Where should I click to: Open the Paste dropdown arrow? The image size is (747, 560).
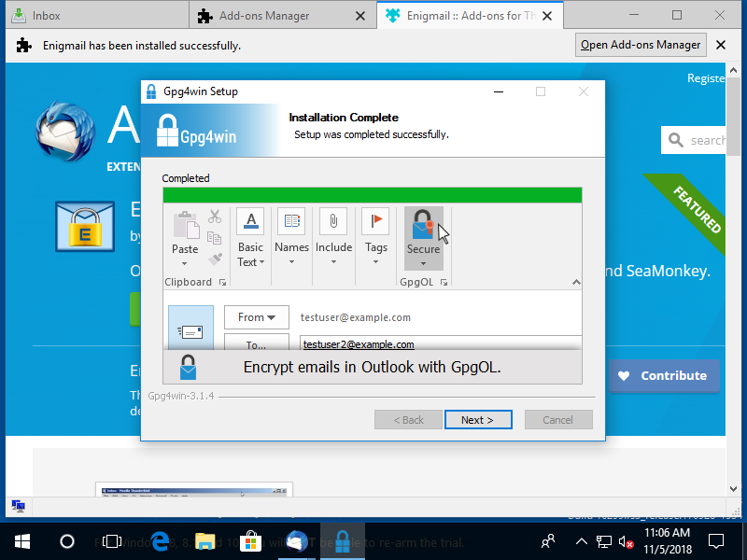185,263
